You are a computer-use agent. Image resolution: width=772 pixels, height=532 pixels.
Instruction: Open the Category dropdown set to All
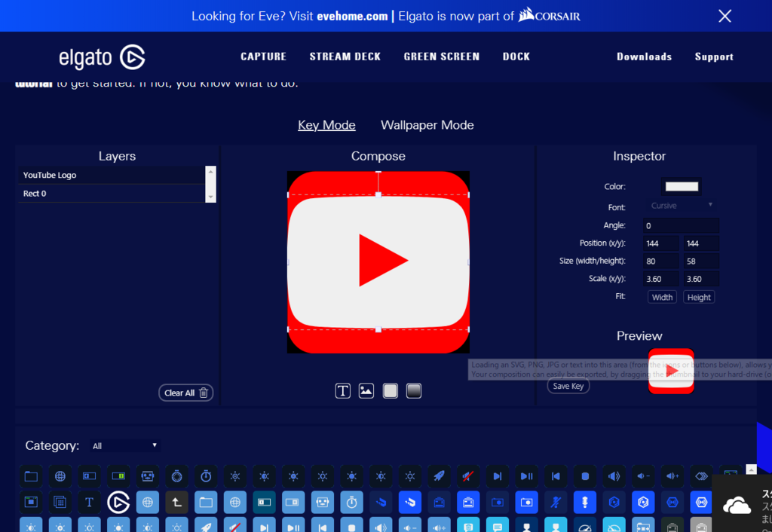point(124,445)
